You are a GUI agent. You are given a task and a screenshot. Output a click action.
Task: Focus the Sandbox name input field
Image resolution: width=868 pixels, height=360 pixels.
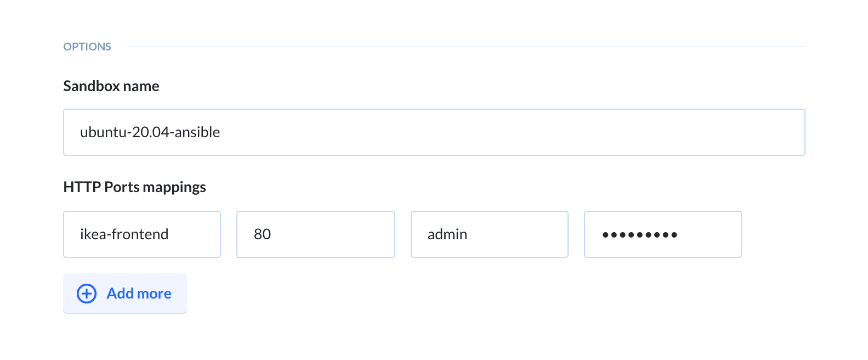[x=433, y=132]
